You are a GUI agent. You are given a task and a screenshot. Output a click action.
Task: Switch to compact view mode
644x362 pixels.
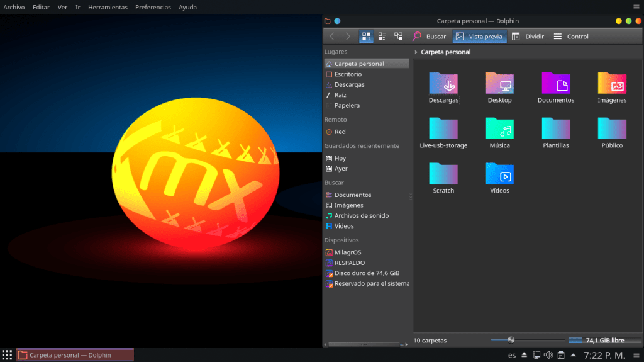(382, 37)
